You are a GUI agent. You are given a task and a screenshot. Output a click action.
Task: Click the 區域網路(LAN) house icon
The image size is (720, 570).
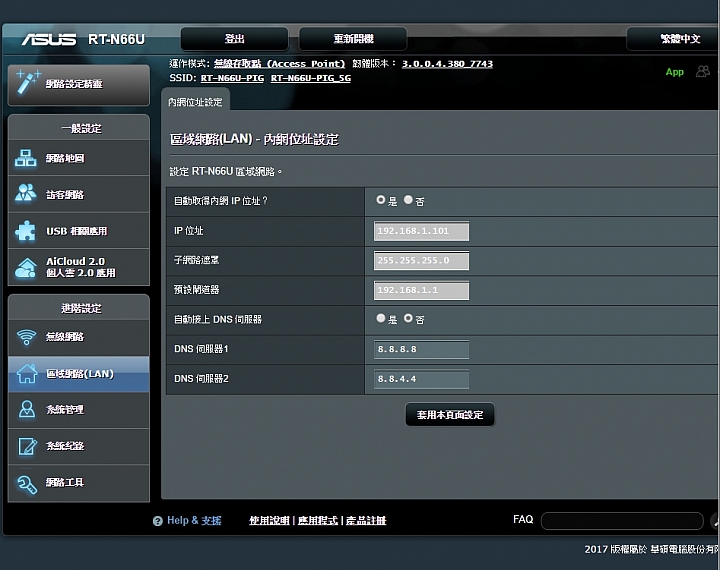pyautogui.click(x=27, y=373)
